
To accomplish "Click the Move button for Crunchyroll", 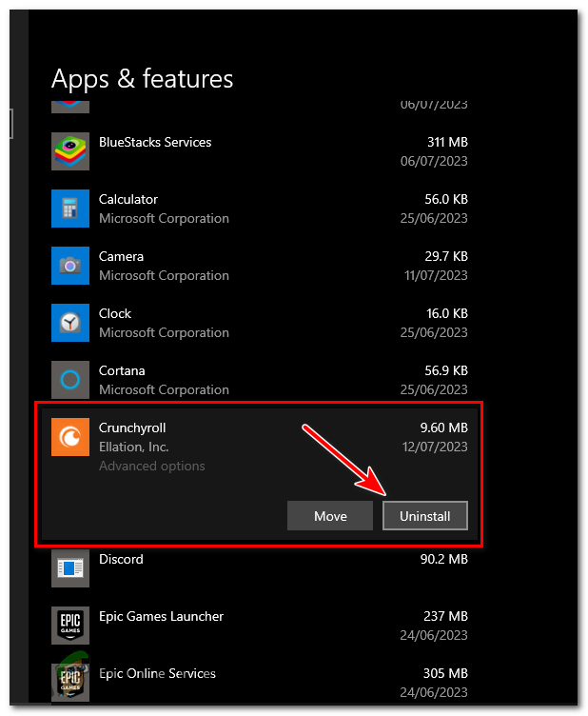I will tap(330, 516).
